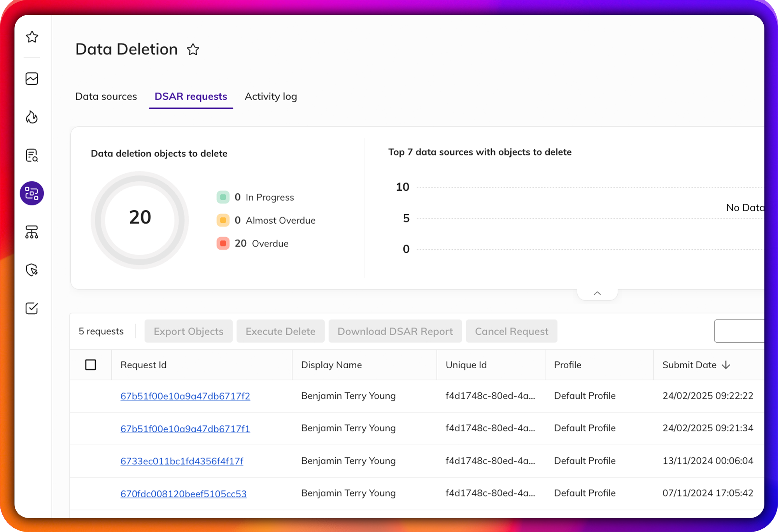
Task: Click the red Overdue legend swatch
Action: (x=223, y=243)
